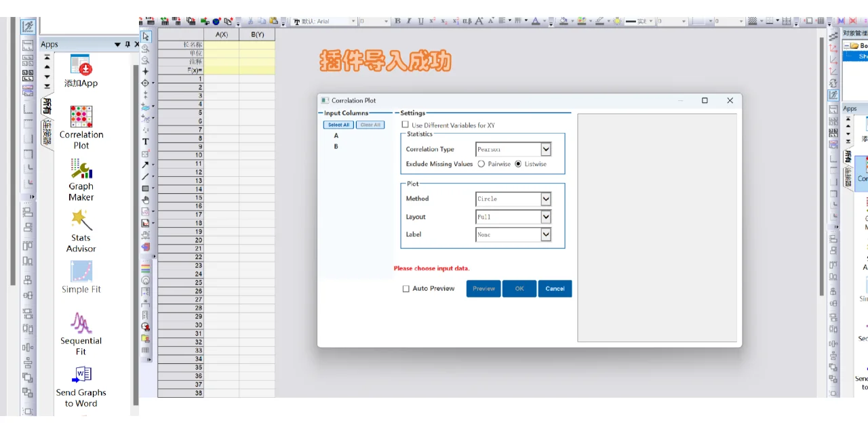868x433 pixels.
Task: Collapse the Book folder tree node
Action: (847, 46)
